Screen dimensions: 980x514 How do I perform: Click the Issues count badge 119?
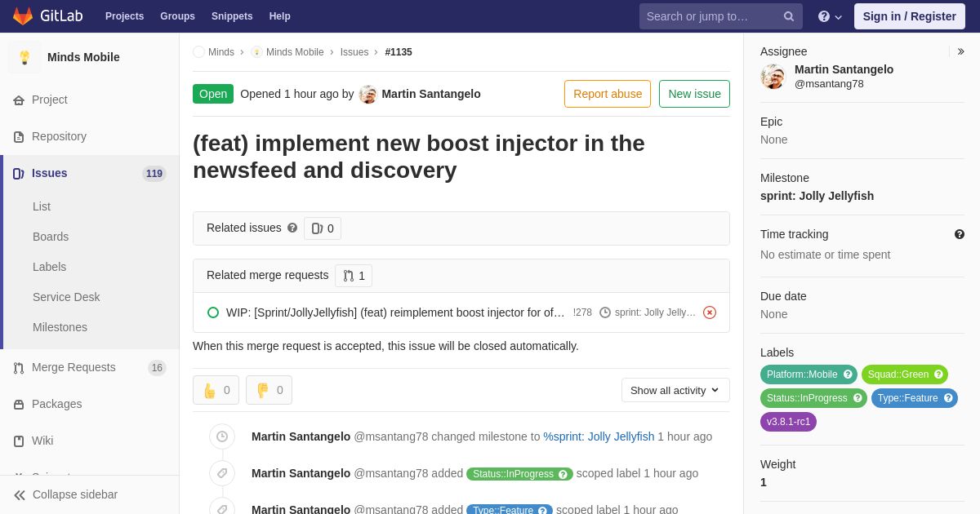point(154,174)
